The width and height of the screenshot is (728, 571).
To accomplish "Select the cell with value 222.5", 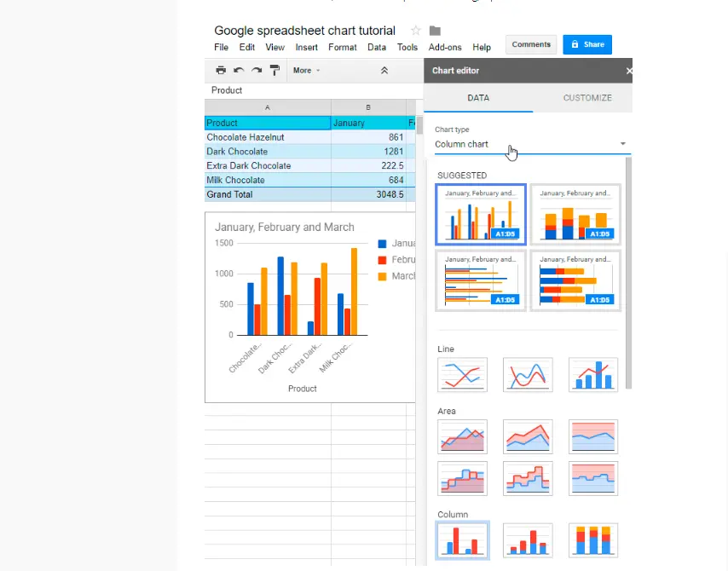I will pos(368,165).
